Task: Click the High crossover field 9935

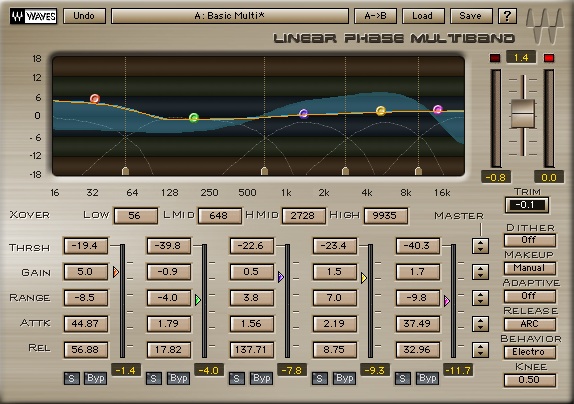Action: click(385, 216)
